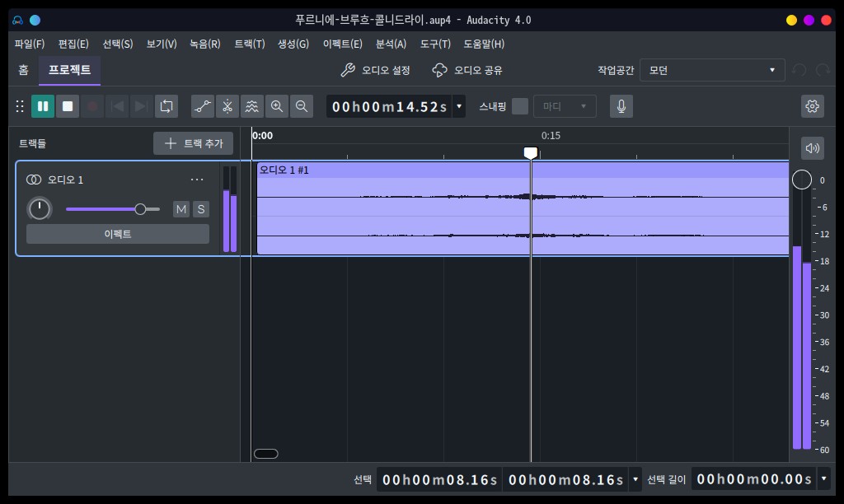This screenshot has width=844, height=504.
Task: Select the envelope automation tool
Action: click(x=203, y=106)
